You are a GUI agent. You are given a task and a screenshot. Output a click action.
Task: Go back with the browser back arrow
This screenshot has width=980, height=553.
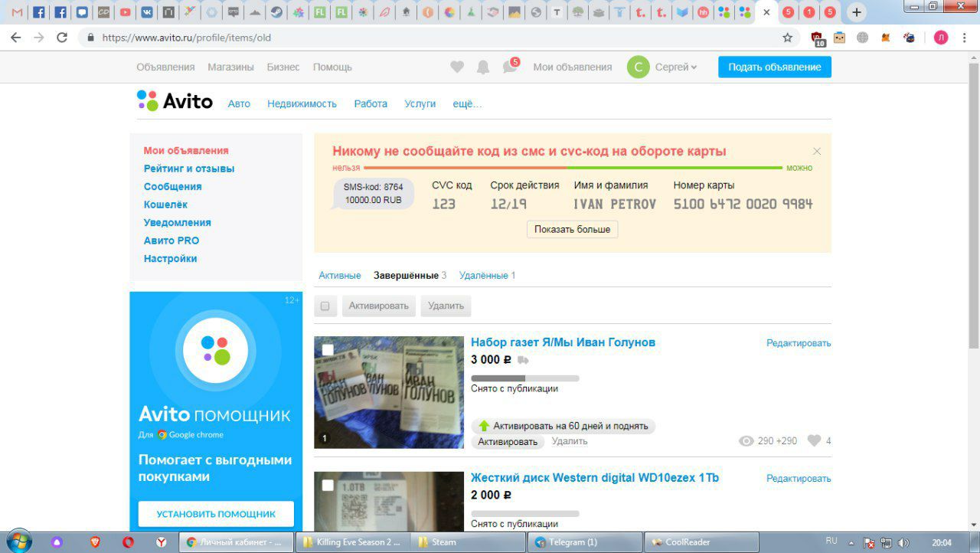click(16, 38)
